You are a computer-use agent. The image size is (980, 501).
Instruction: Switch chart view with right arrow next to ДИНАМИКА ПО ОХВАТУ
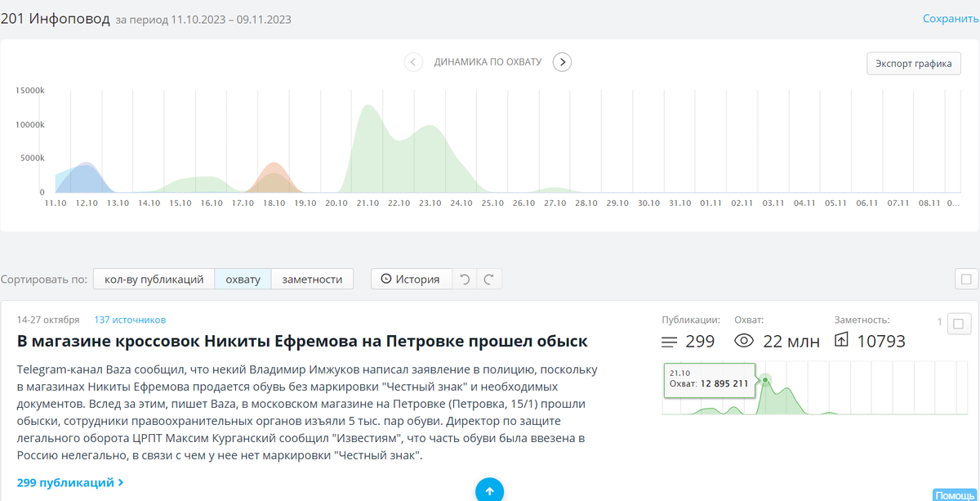pyautogui.click(x=561, y=61)
